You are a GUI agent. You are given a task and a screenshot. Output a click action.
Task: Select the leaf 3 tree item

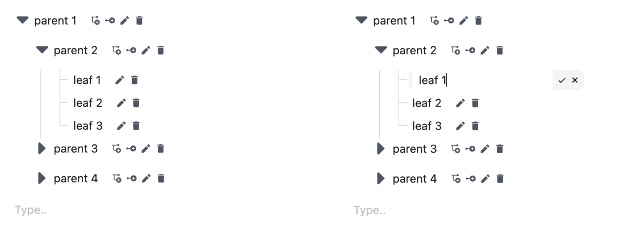coord(88,126)
